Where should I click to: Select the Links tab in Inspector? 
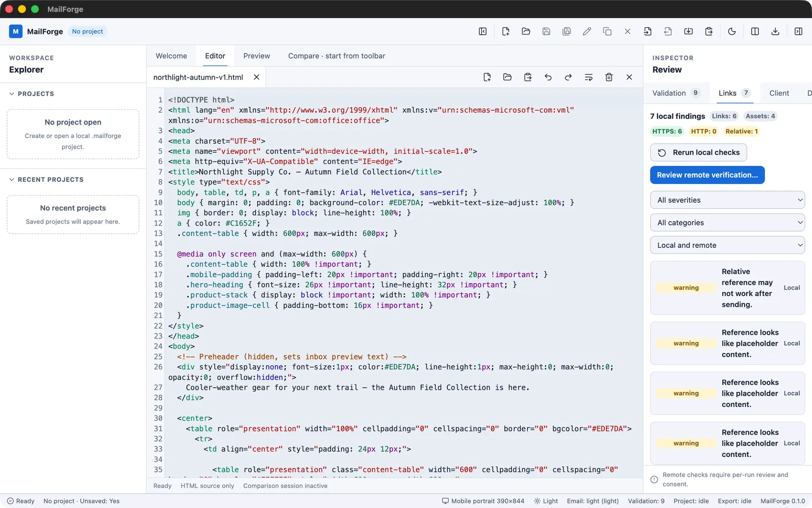pyautogui.click(x=734, y=93)
